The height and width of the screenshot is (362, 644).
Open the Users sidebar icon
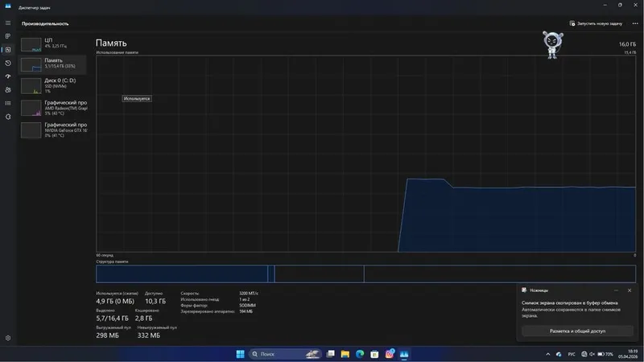tap(8, 90)
